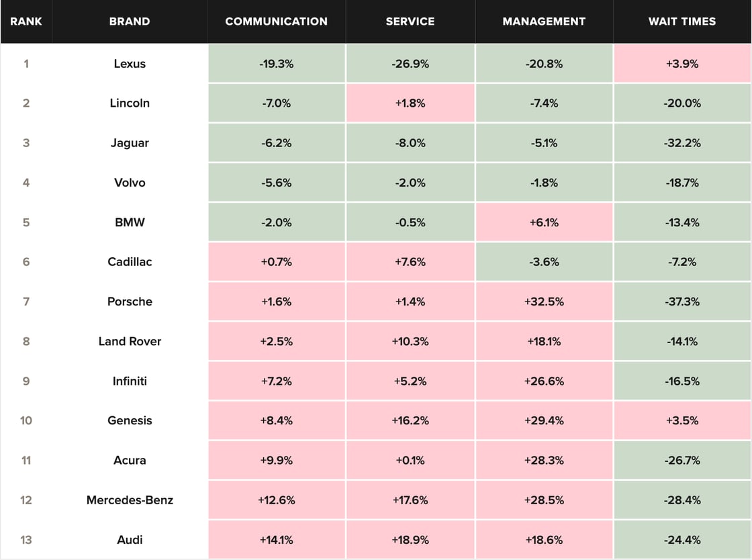Screen dimensions: 752x560
Task: Click Lexus wait times cell +3.9%
Action: coord(682,64)
